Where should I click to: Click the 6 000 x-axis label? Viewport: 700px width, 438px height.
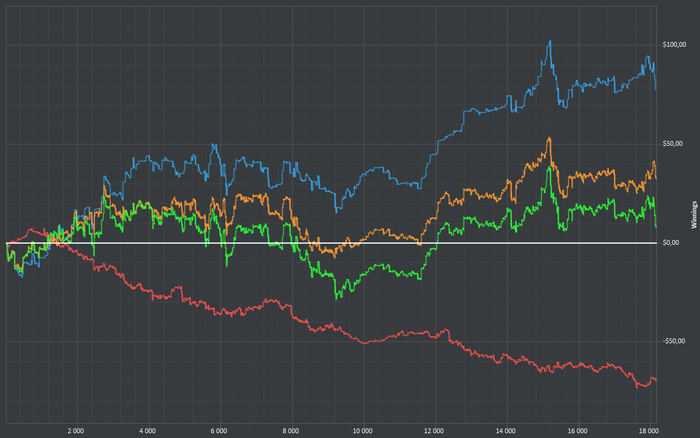coord(219,431)
